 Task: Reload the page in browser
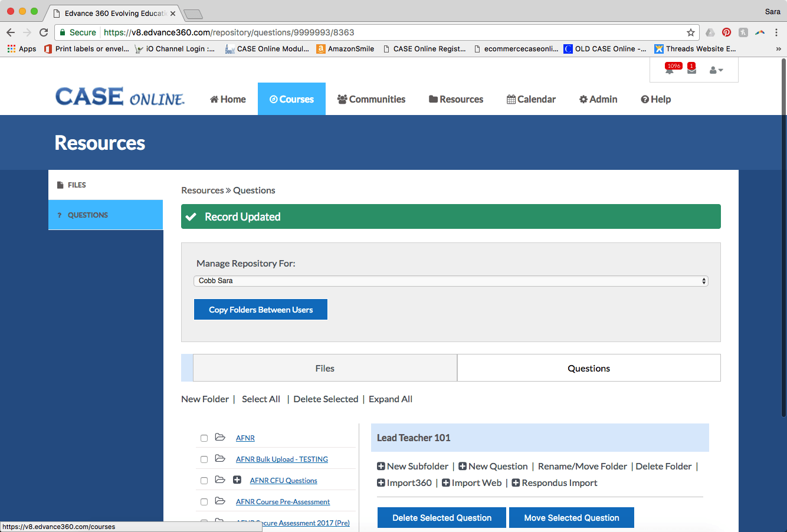[44, 32]
